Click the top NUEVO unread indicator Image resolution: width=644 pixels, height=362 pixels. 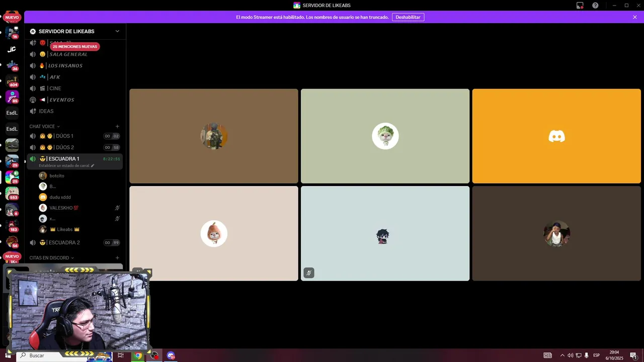[x=12, y=17]
